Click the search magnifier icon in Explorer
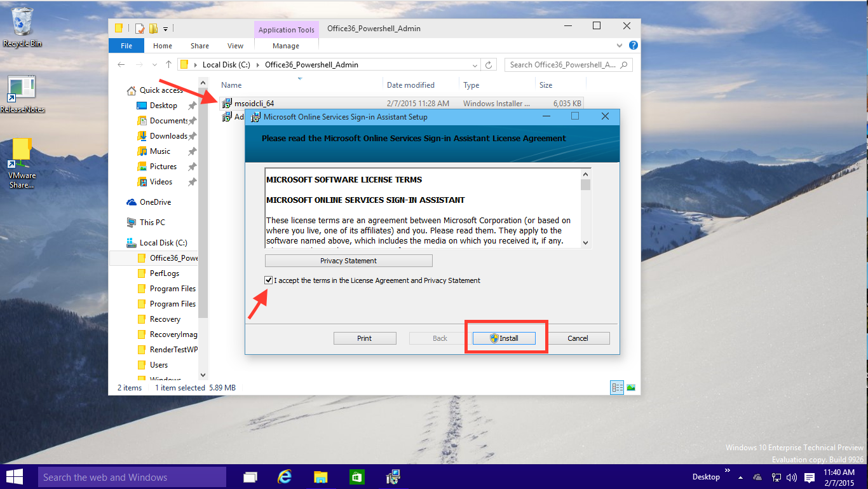The image size is (868, 489). tap(624, 65)
